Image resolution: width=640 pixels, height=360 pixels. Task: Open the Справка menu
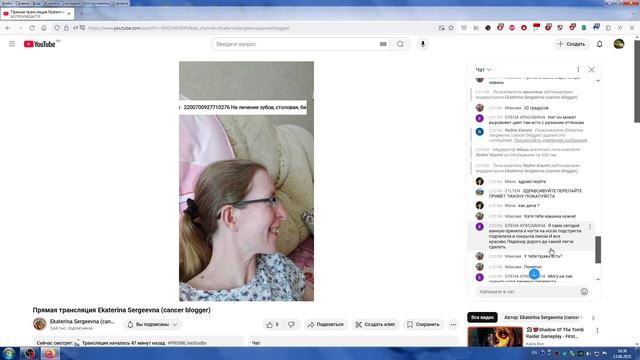coord(120,3)
